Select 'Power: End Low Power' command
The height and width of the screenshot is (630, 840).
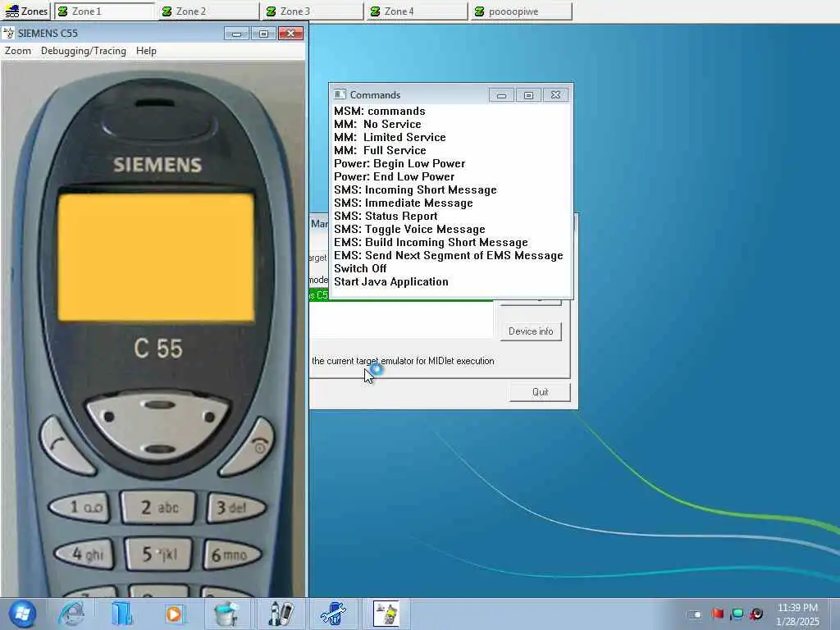click(x=394, y=177)
